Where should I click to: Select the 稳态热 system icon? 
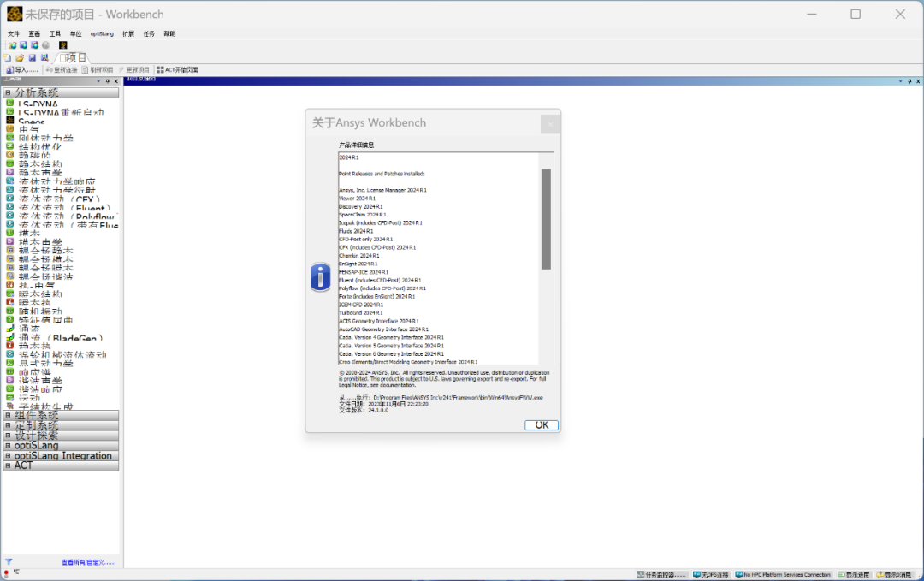click(10, 346)
